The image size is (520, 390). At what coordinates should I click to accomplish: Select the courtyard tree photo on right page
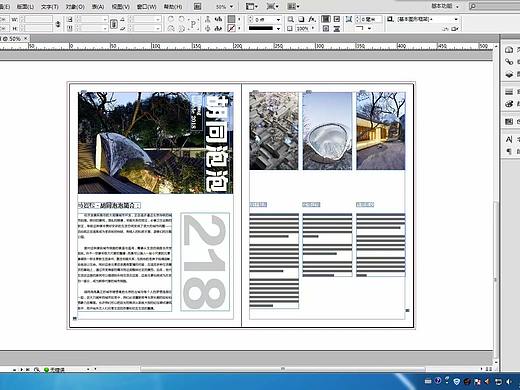pyautogui.click(x=381, y=131)
